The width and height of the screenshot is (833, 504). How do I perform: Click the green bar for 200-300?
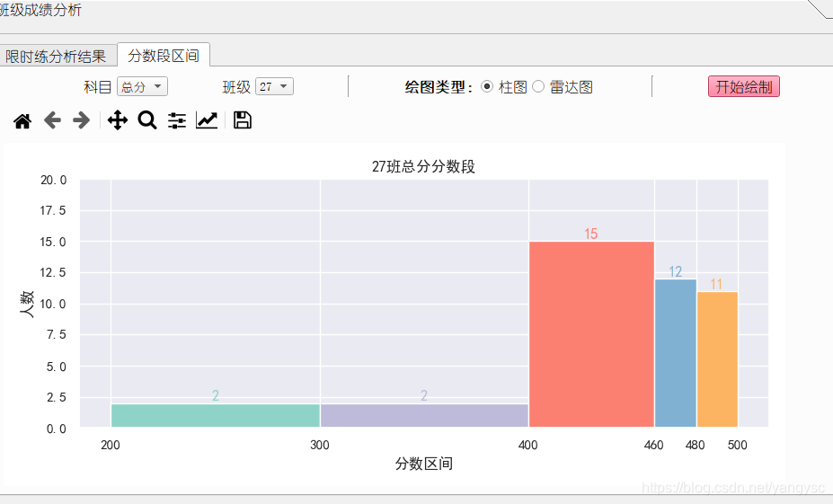(215, 415)
